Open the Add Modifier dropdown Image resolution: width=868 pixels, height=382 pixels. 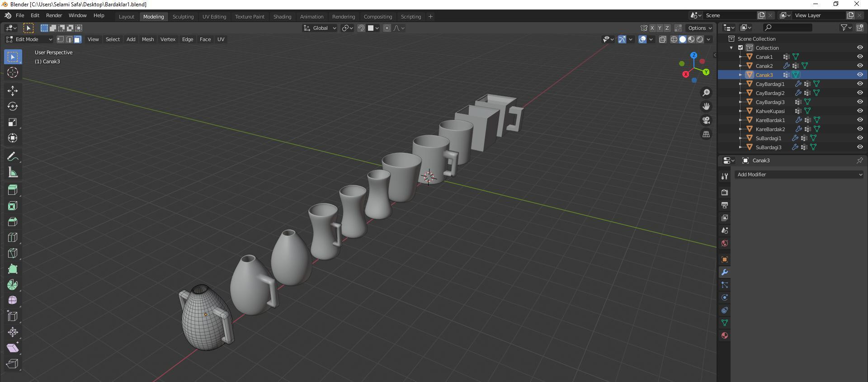[799, 174]
